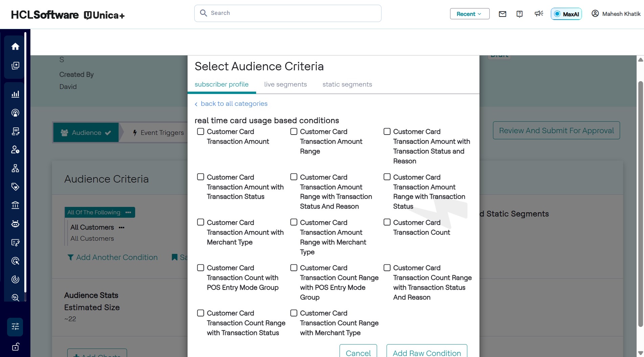Screen dimensions: 644x357
Task: Click the home icon in sidebar
Action: [x=15, y=47]
